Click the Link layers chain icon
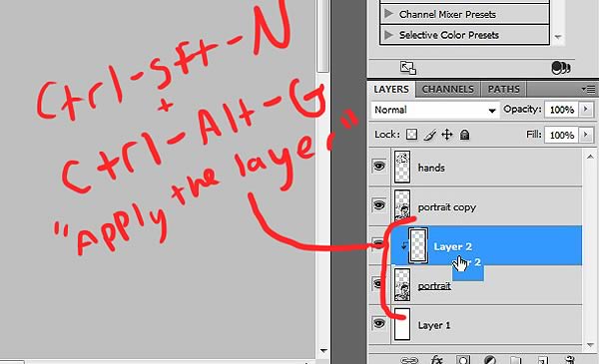This screenshot has width=599, height=364. [x=409, y=360]
